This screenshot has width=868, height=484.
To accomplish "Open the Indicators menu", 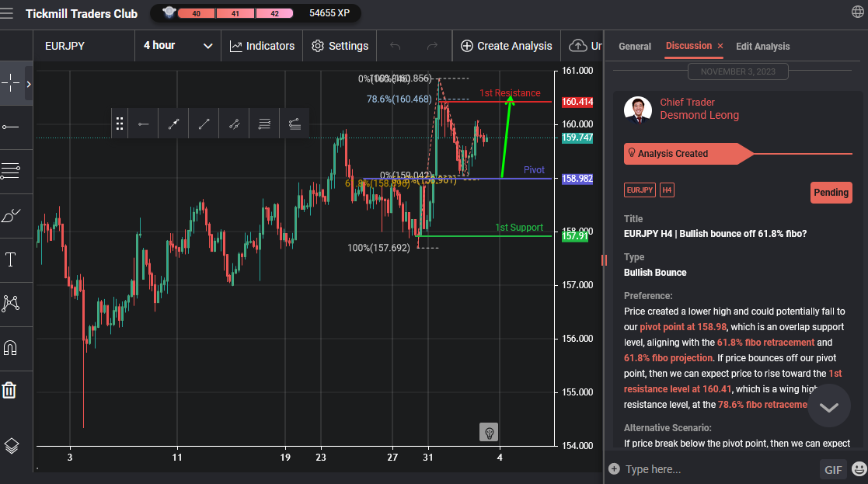I will click(262, 46).
